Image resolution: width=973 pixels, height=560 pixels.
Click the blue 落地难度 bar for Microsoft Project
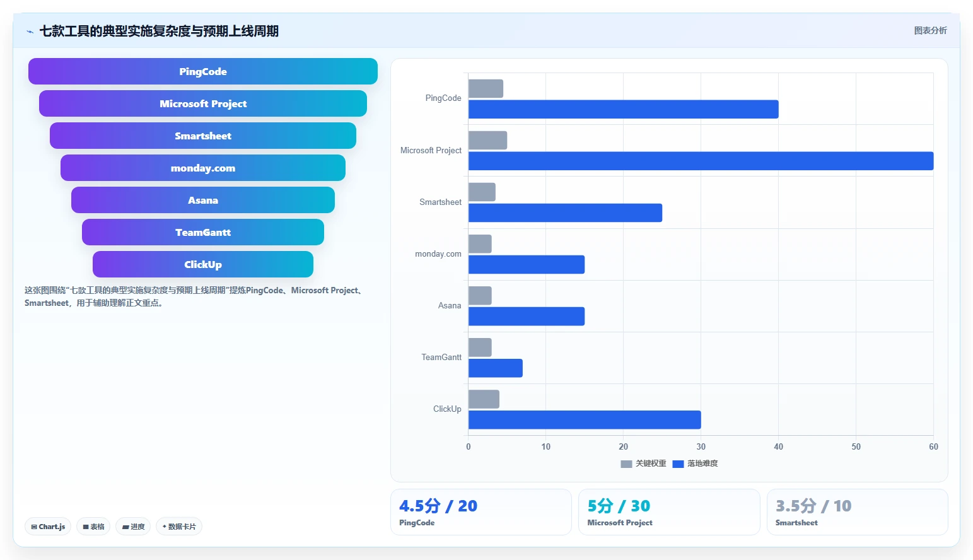701,161
